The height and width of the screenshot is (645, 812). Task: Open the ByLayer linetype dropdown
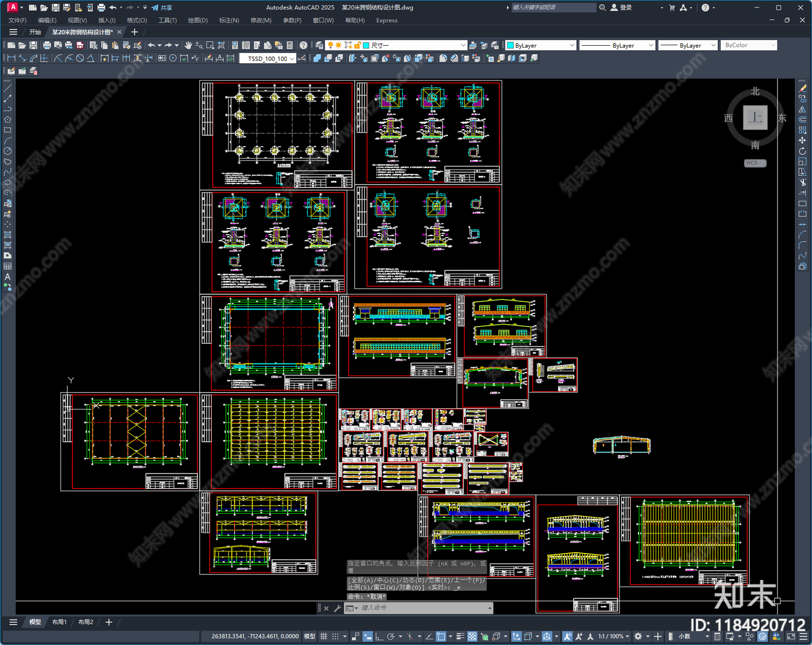[x=617, y=45]
